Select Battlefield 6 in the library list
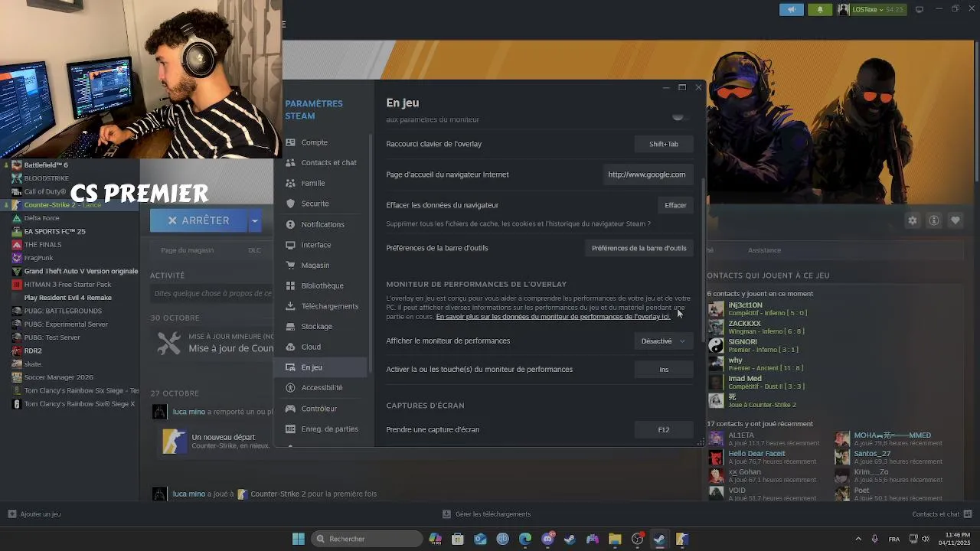Screen dimensions: 980x551 point(45,165)
